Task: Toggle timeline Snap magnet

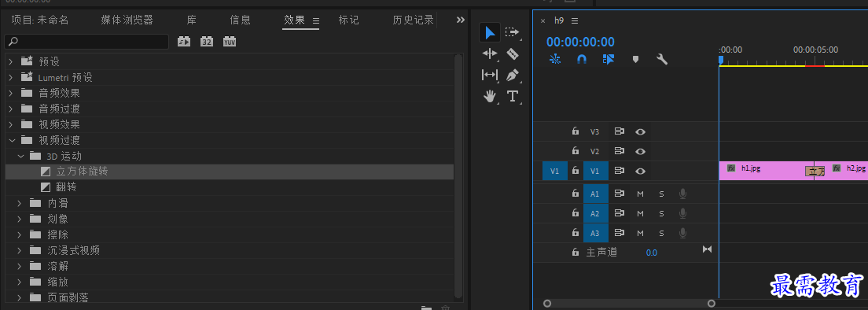Action: coord(581,59)
